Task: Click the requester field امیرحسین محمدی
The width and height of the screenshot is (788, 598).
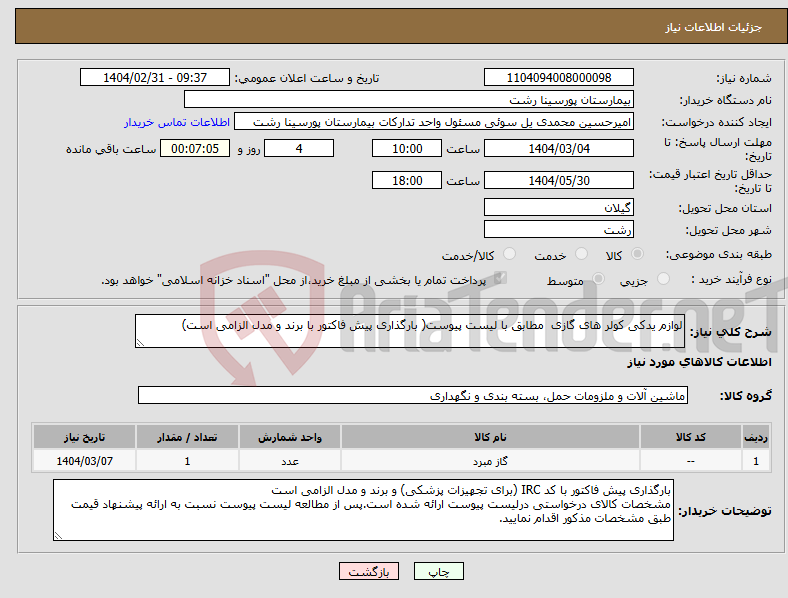Action: pos(434,122)
